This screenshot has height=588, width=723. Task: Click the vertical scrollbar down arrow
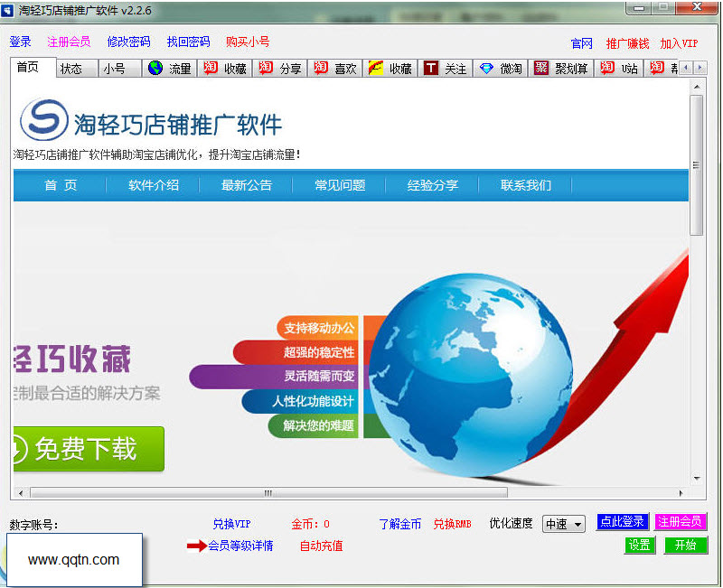coord(697,479)
